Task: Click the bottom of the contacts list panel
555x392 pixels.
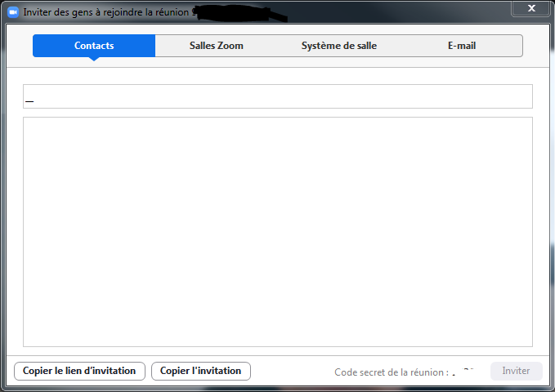Action: (278, 339)
